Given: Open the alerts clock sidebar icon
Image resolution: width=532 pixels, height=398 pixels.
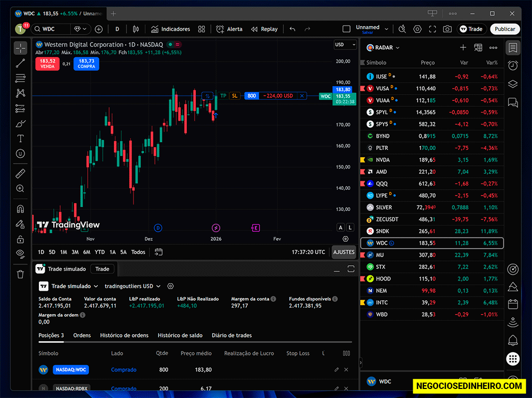Looking at the screenshot, I should (513, 65).
